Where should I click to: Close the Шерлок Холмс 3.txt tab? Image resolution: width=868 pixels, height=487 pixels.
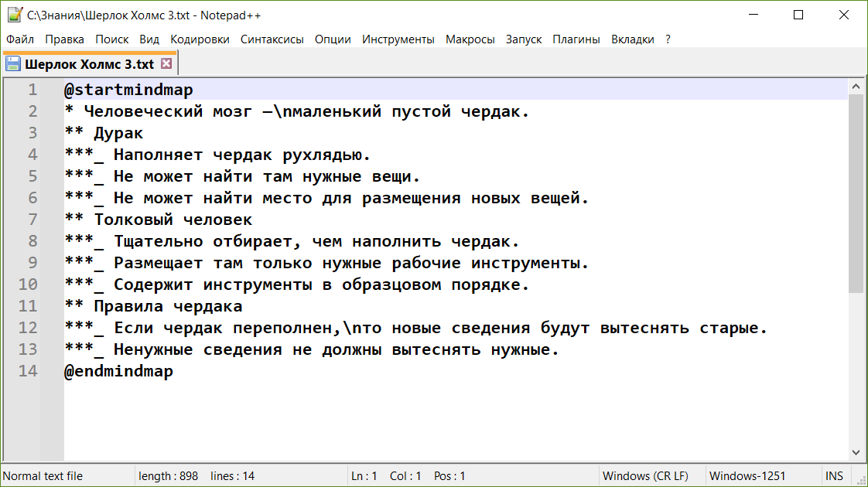(x=166, y=63)
